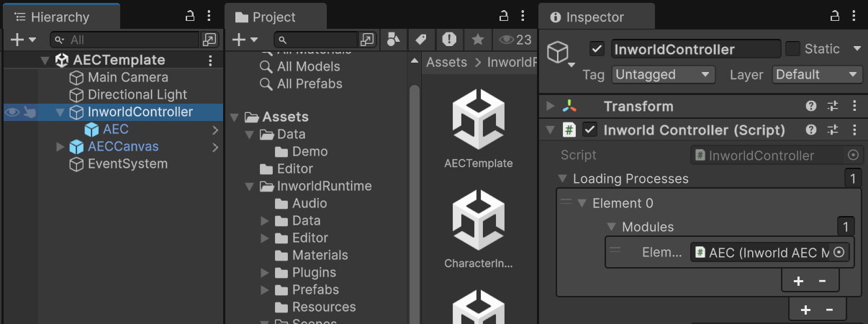The height and width of the screenshot is (324, 868).
Task: Disable Inworld Controller script checkbox
Action: (x=590, y=130)
